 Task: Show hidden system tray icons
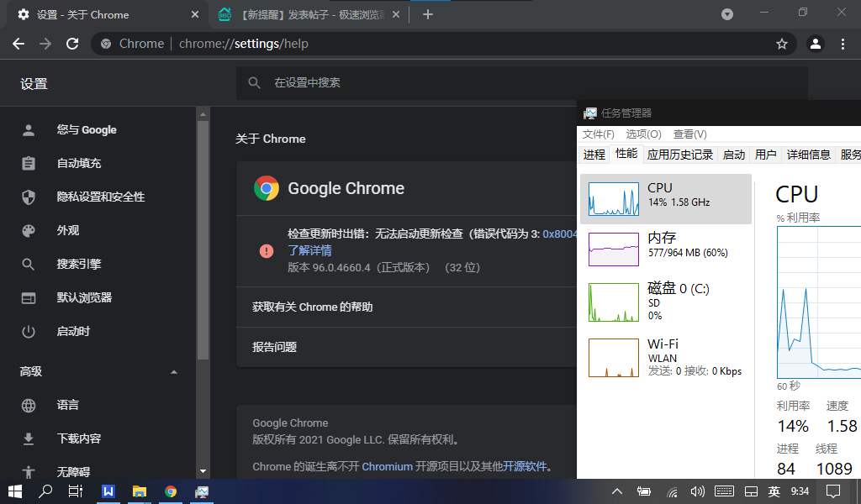pyautogui.click(x=617, y=491)
